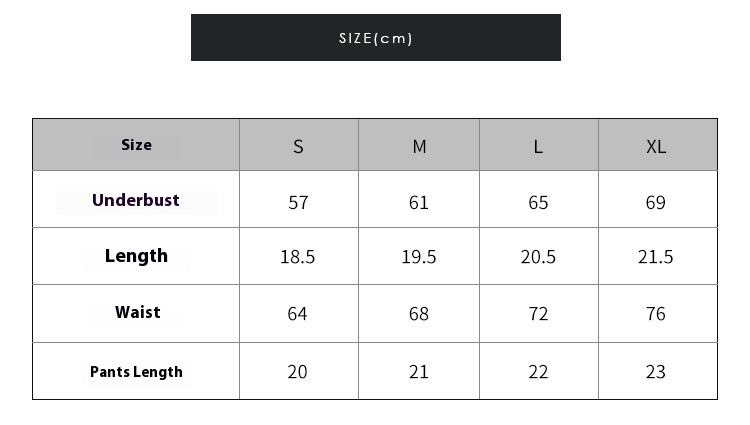
Task: Click the Pants Length value 22 cell
Action: tap(539, 371)
